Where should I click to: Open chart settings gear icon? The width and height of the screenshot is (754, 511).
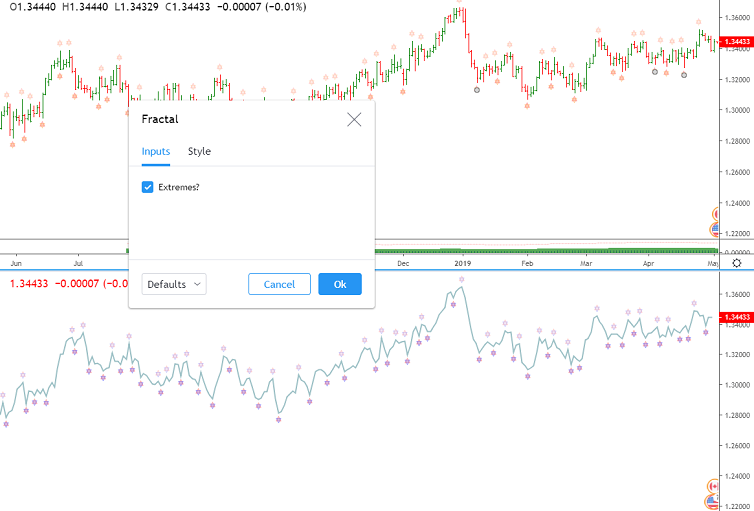(x=737, y=263)
